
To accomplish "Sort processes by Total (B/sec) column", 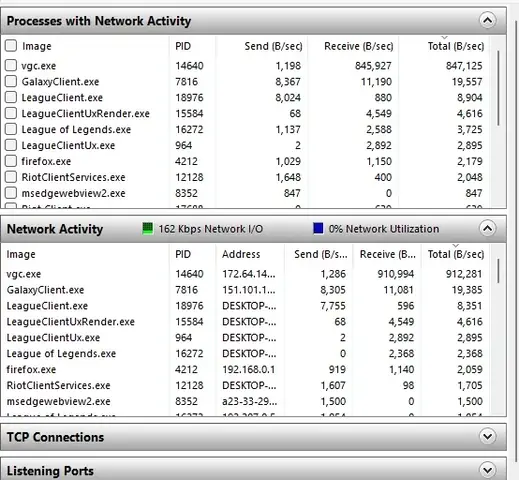I will coord(456,46).
